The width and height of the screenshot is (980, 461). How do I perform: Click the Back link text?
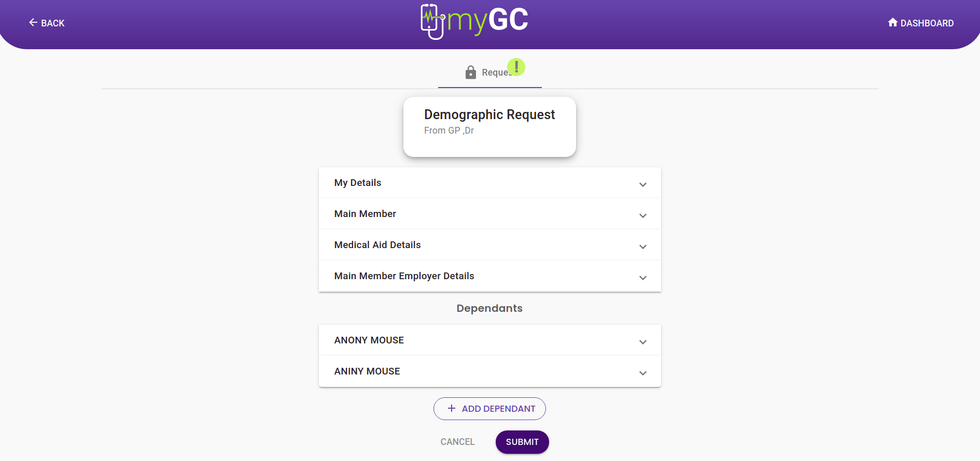pos(52,23)
